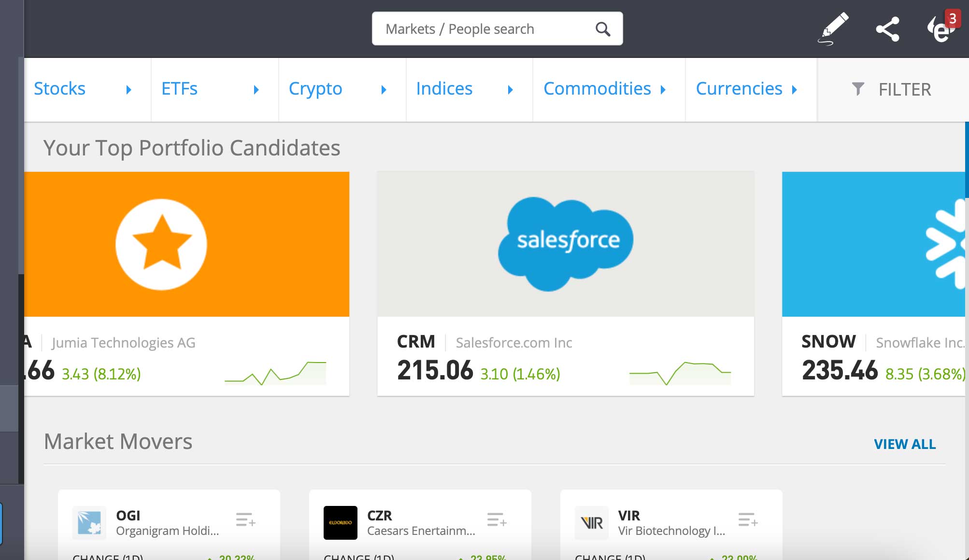
Task: Open the Salesforce logo card image
Action: coord(566,244)
